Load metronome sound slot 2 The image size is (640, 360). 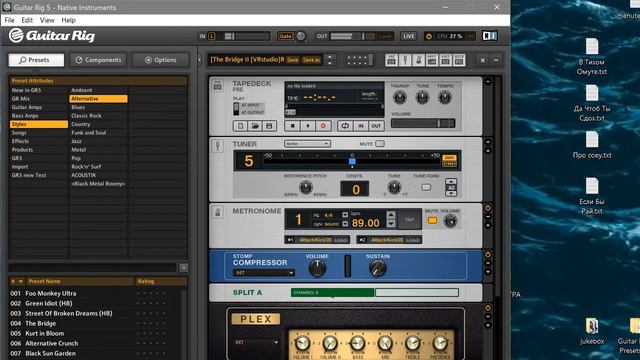tap(413, 240)
